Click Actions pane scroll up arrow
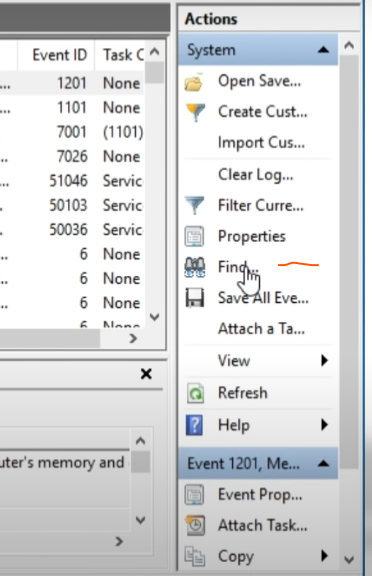 [x=349, y=46]
